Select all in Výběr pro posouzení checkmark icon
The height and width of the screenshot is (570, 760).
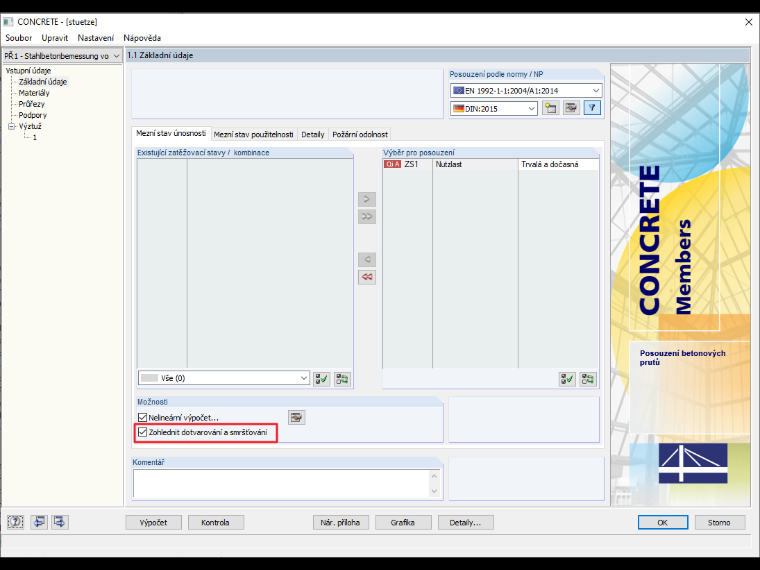point(567,379)
